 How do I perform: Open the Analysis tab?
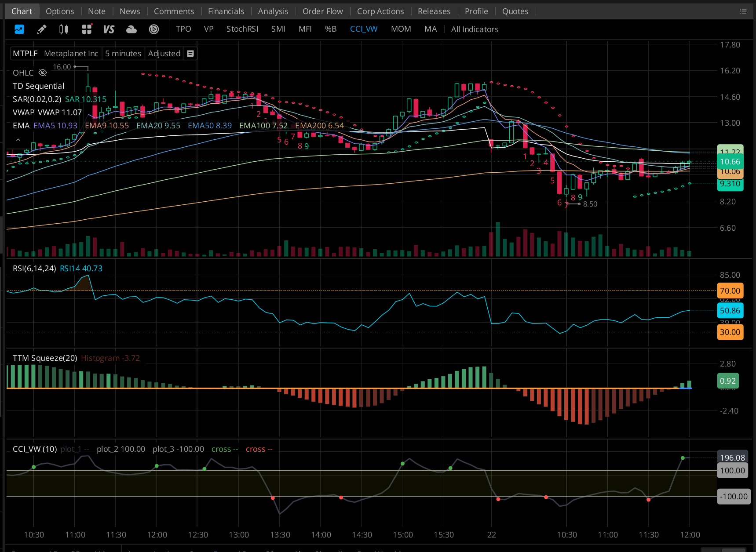(x=273, y=11)
